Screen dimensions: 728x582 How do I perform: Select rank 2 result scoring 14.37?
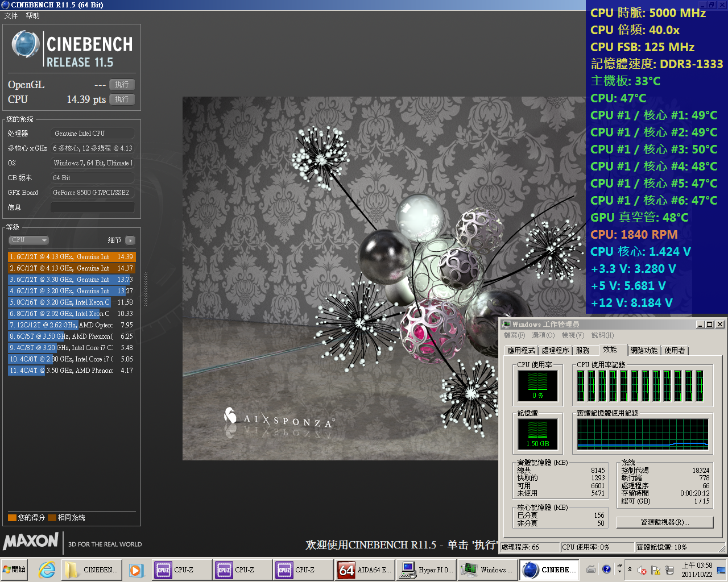[x=72, y=268]
